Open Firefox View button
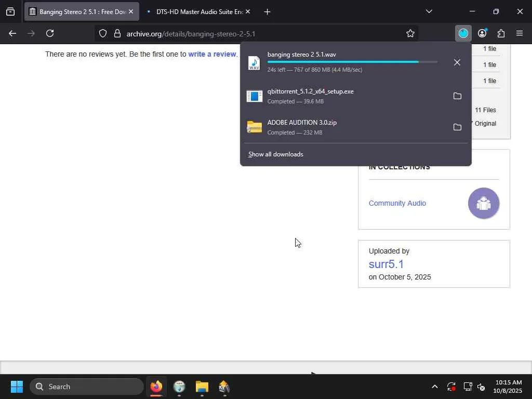This screenshot has width=532, height=399. (10, 11)
